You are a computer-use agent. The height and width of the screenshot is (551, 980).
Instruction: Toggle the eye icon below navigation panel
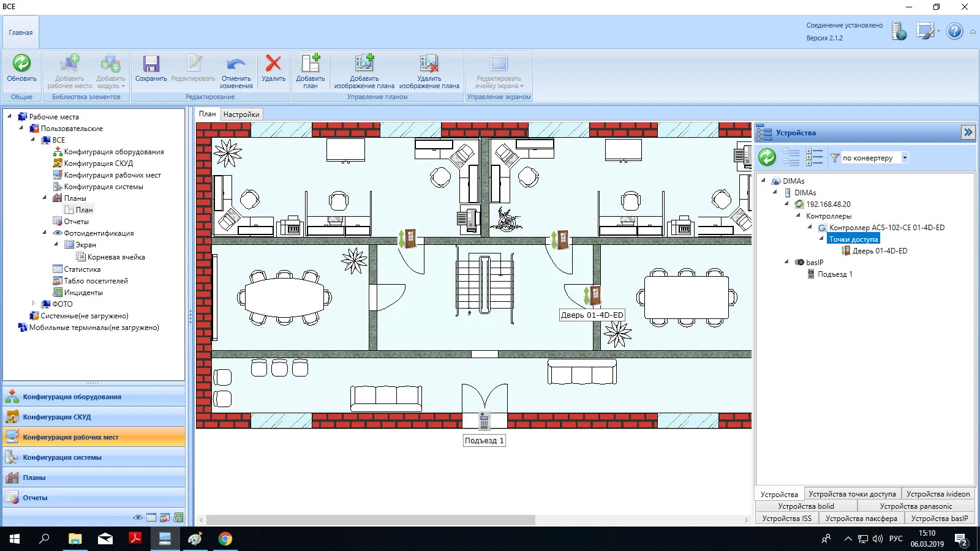138,518
